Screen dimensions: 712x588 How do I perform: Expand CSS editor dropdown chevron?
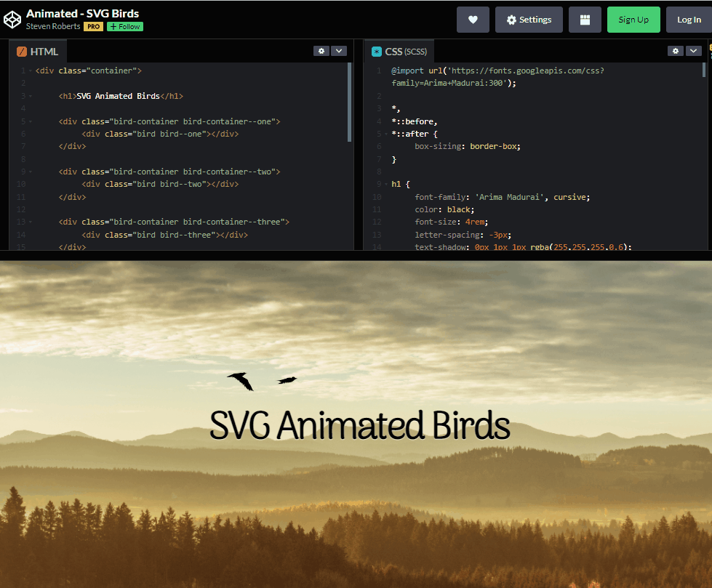693,51
